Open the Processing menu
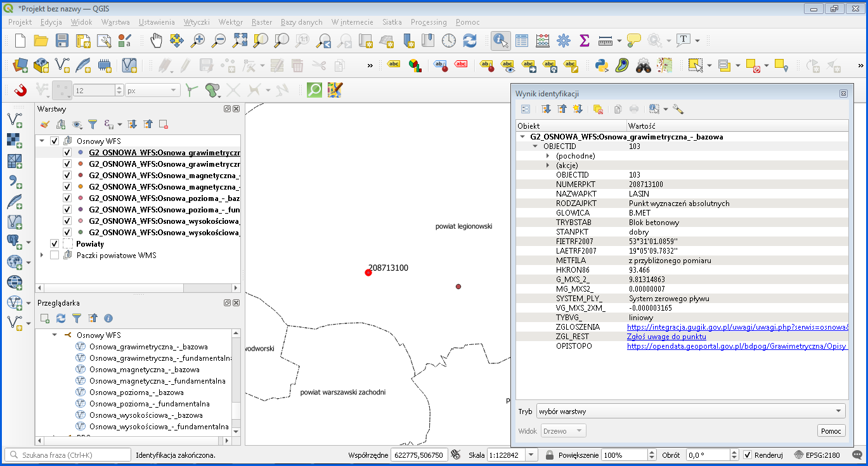 429,22
